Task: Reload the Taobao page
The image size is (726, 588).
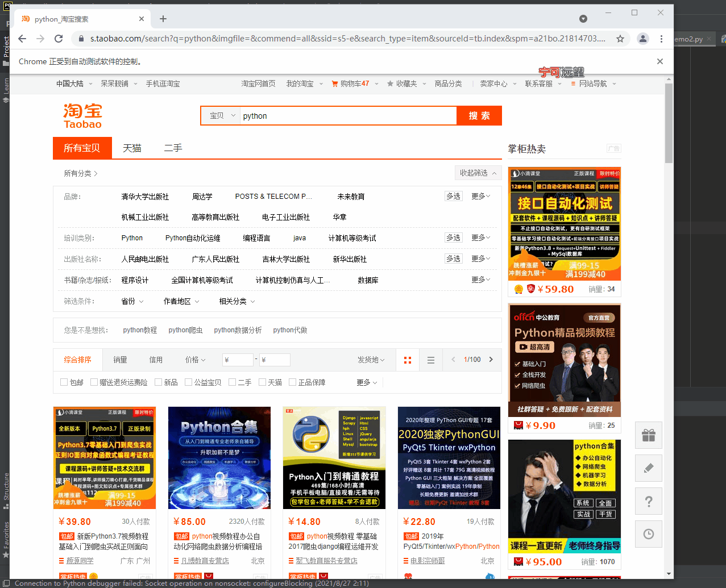Action: (59, 39)
